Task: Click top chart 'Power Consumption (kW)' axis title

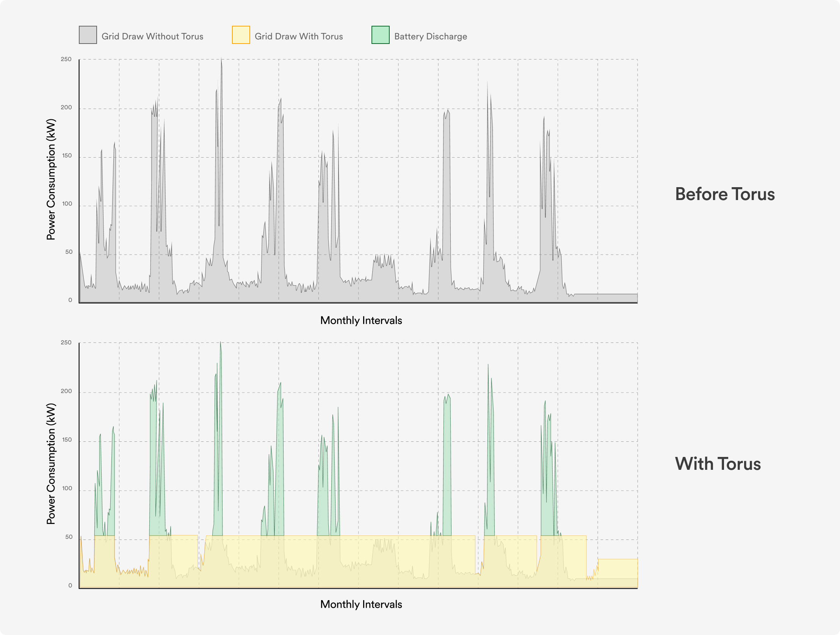Action: click(51, 179)
